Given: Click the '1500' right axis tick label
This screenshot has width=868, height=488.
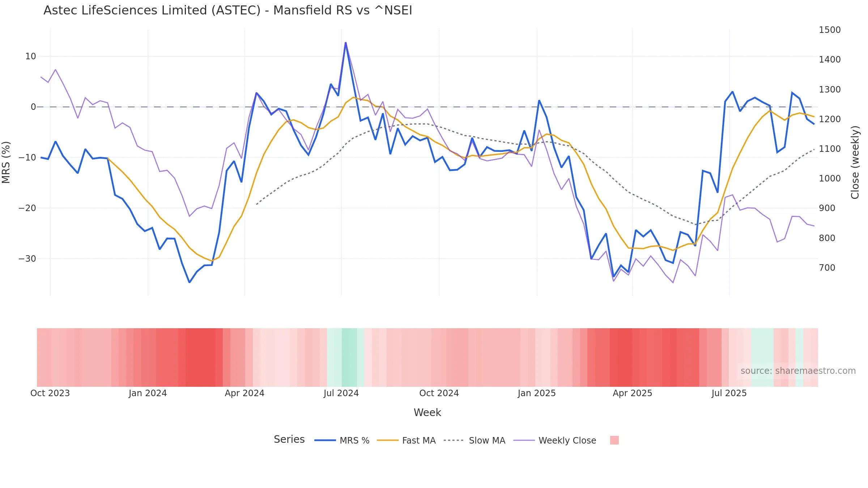Looking at the screenshot, I should tap(830, 30).
